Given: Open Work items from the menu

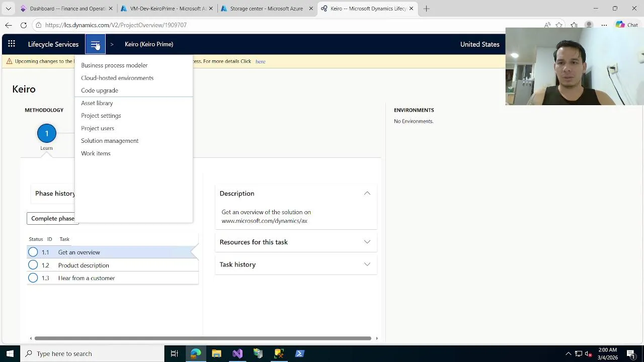Looking at the screenshot, I should (x=96, y=153).
